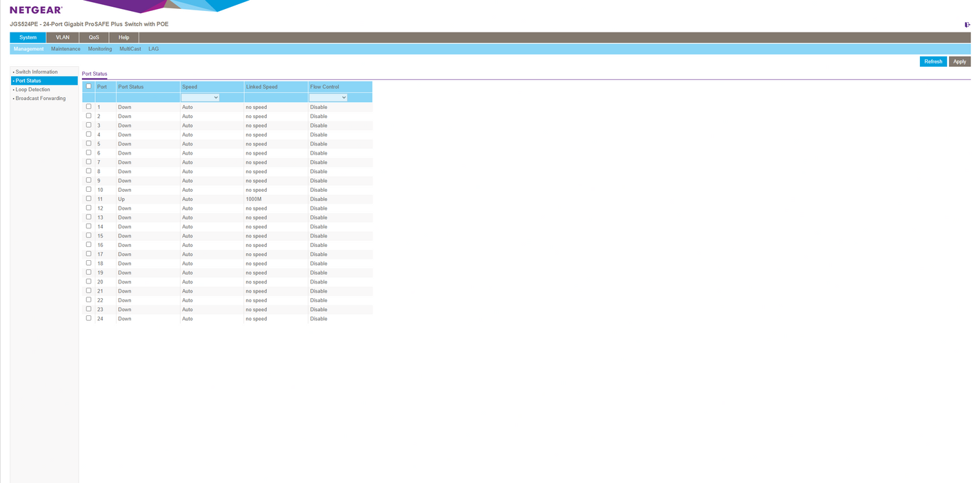The width and height of the screenshot is (980, 483).
Task: Open the Help tab
Action: [123, 37]
